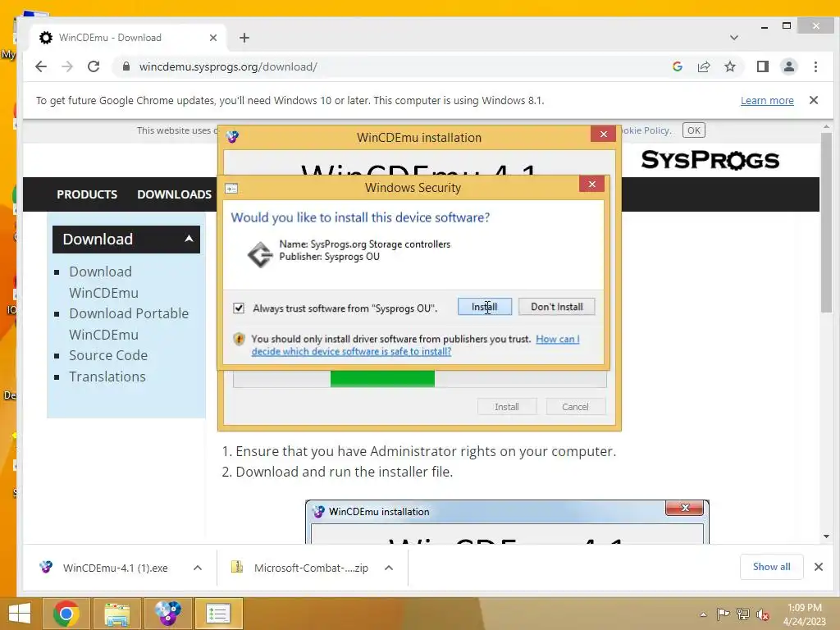Open the tab search dropdown

(x=734, y=38)
